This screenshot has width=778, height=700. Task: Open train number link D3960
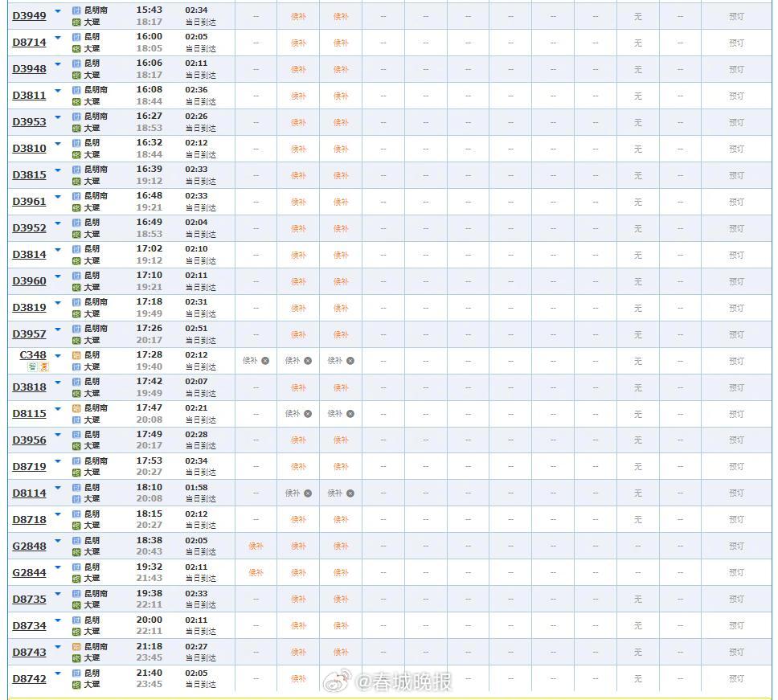pyautogui.click(x=29, y=281)
